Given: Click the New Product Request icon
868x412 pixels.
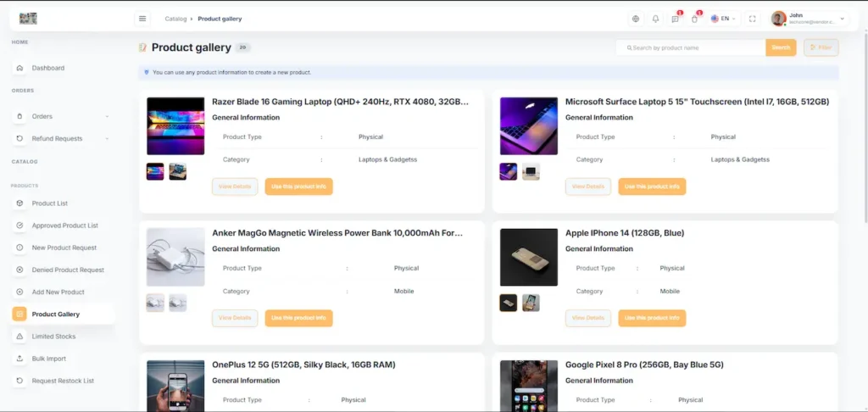Looking at the screenshot, I should pos(20,248).
